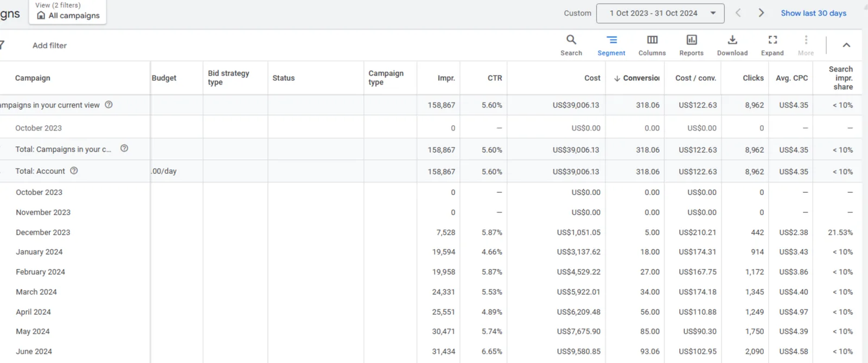Sort by Avg. CPC column header
Screen dimensions: 868x363
pos(792,78)
